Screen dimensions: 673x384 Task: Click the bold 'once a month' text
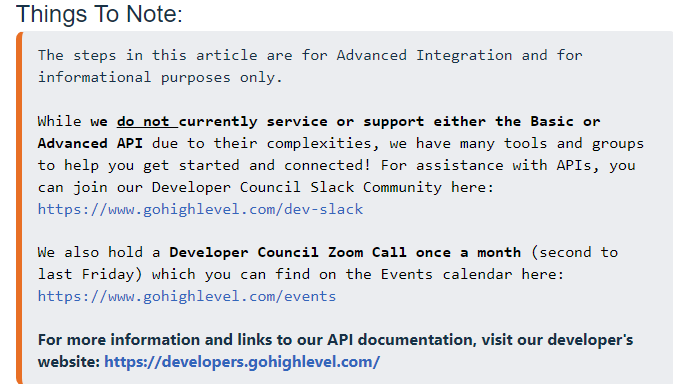coord(468,252)
